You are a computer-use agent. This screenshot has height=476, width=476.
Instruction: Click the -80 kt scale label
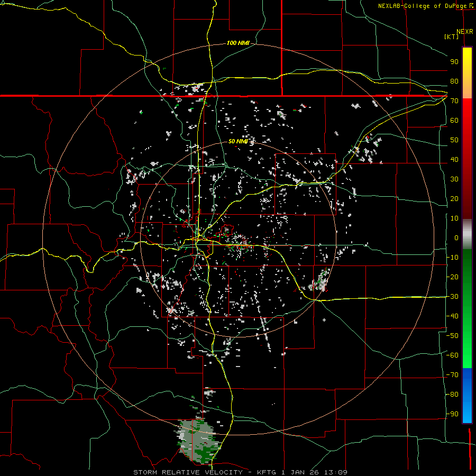tap(452, 395)
